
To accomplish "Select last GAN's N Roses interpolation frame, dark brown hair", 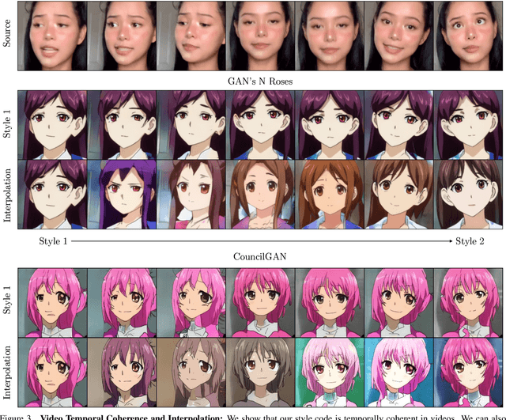I will click(x=468, y=195).
